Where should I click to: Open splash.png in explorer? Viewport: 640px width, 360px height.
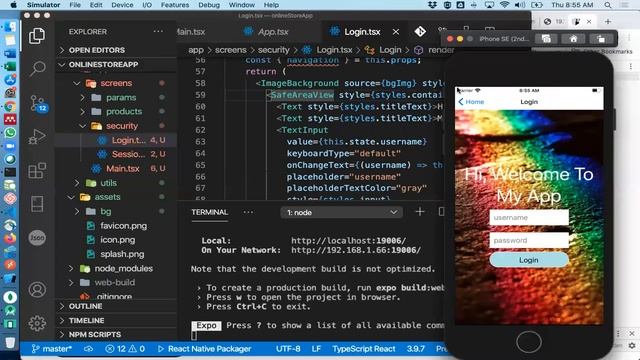point(122,254)
